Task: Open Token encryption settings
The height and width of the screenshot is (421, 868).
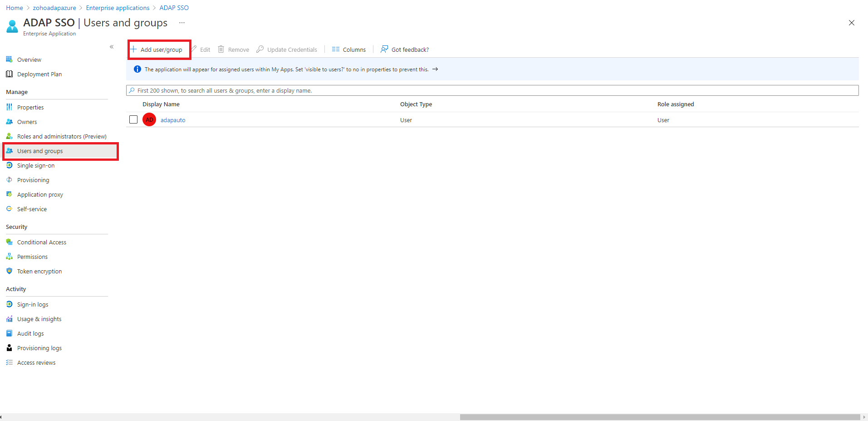Action: click(x=39, y=271)
